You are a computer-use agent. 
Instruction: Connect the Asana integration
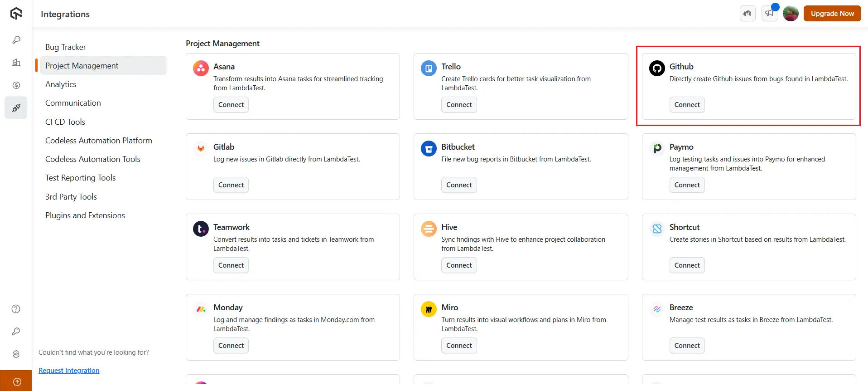[231, 105]
